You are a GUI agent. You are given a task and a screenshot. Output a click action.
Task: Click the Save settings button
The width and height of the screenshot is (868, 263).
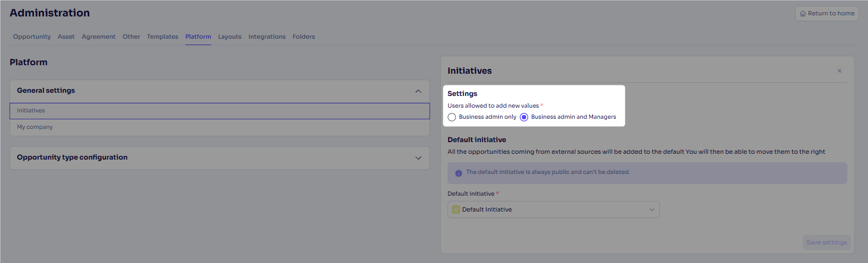click(827, 242)
